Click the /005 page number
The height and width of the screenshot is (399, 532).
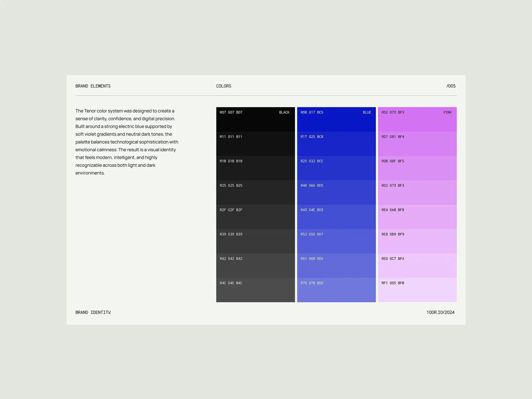pos(451,86)
